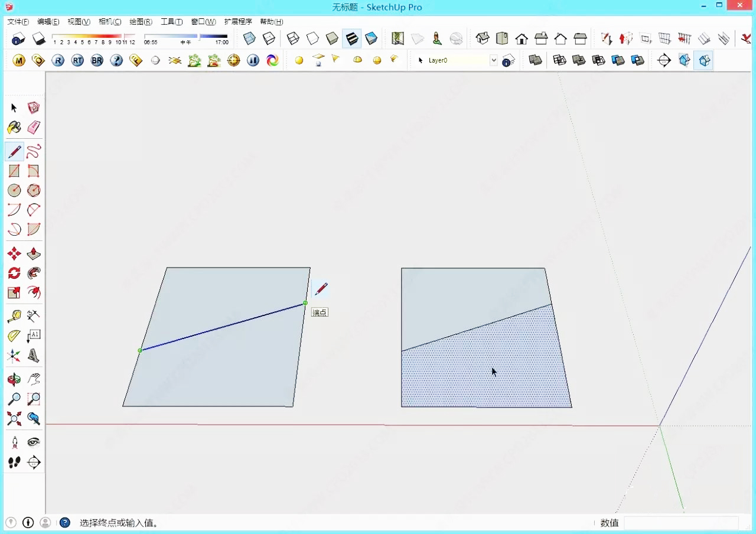Pick the Paint Bucket tool
The image size is (756, 534).
[14, 128]
